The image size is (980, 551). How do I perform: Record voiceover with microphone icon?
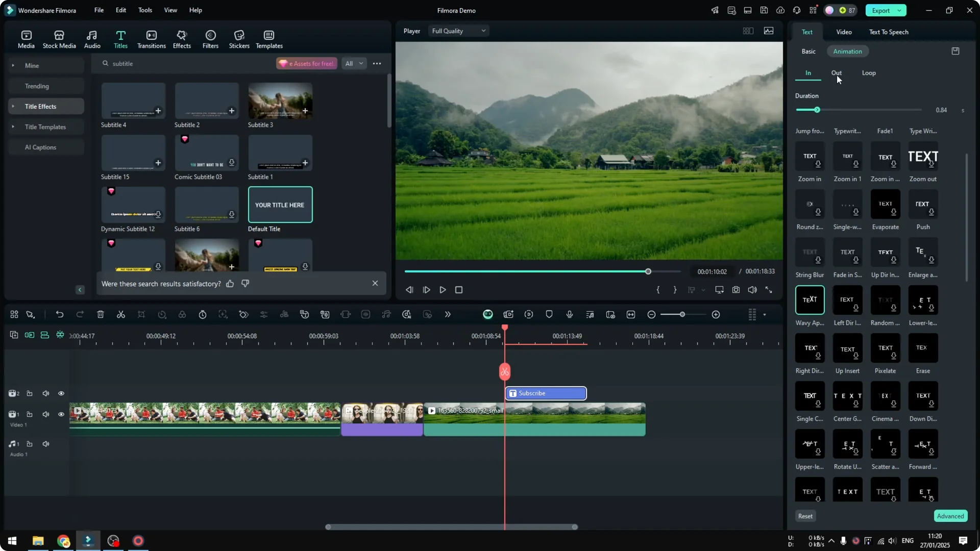tap(570, 314)
